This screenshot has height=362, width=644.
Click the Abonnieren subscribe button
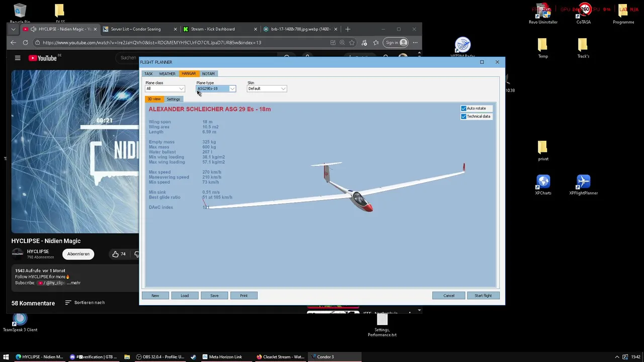[78, 254]
